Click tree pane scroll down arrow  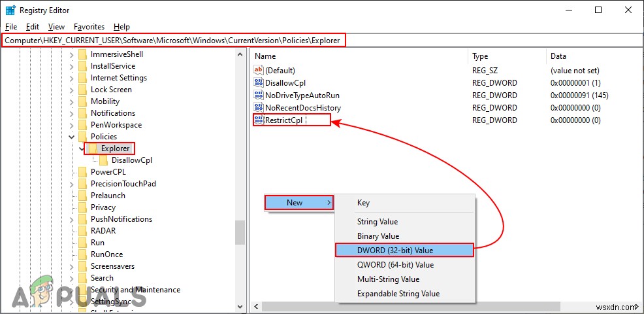point(240,307)
